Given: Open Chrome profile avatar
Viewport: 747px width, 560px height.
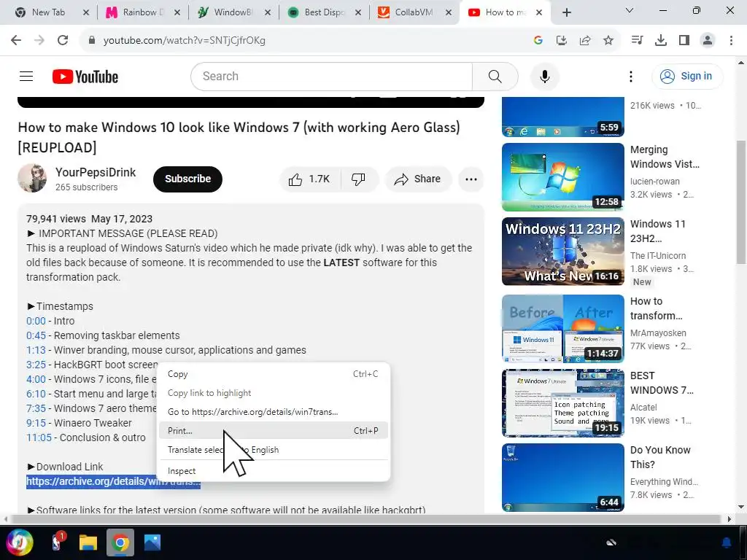Looking at the screenshot, I should pyautogui.click(x=708, y=41).
